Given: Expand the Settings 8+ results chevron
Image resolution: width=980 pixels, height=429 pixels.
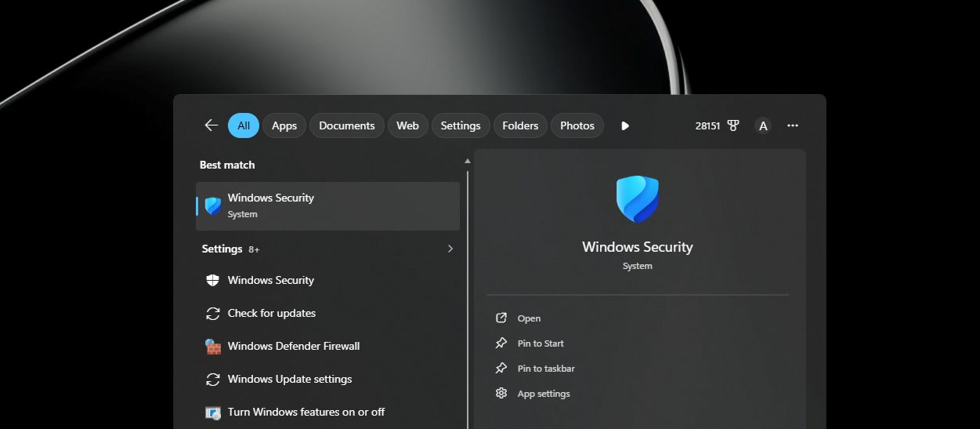Looking at the screenshot, I should (450, 249).
